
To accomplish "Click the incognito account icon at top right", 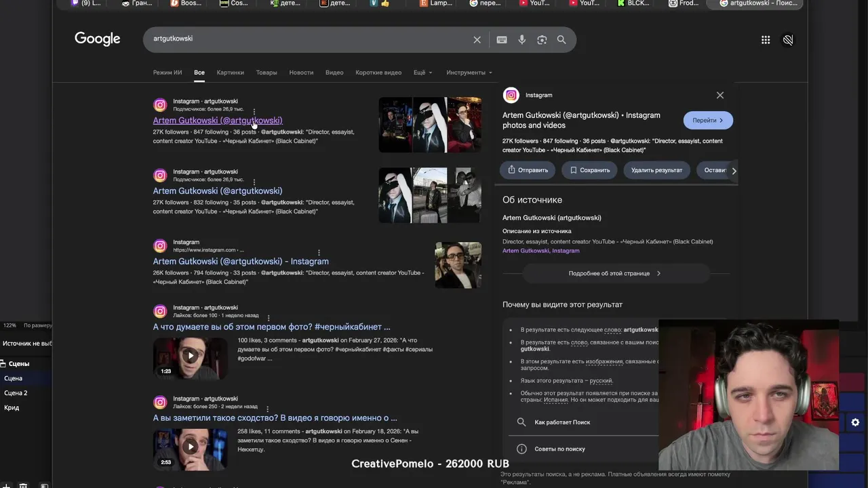I will click(x=788, y=40).
